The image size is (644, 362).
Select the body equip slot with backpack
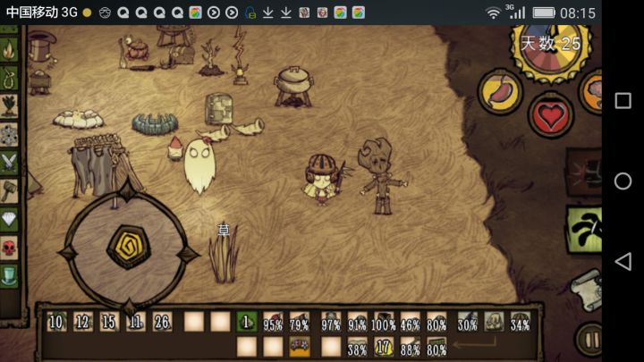point(494,322)
